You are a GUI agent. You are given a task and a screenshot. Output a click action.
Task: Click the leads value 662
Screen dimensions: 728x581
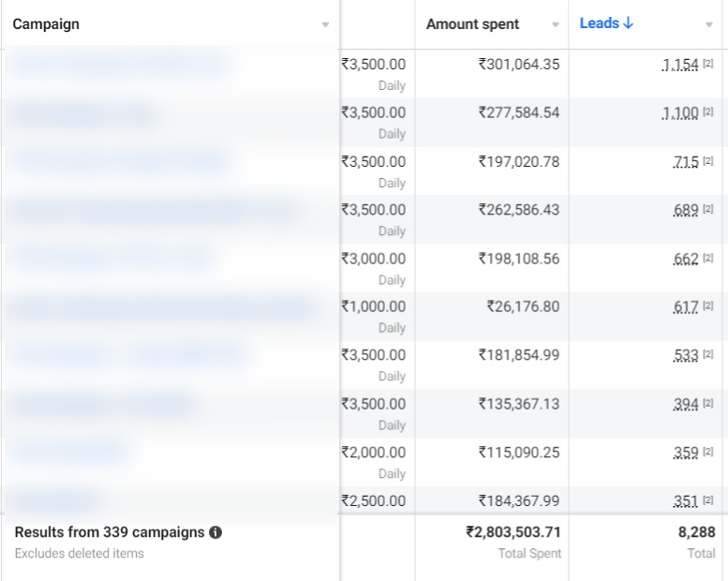pos(686,259)
